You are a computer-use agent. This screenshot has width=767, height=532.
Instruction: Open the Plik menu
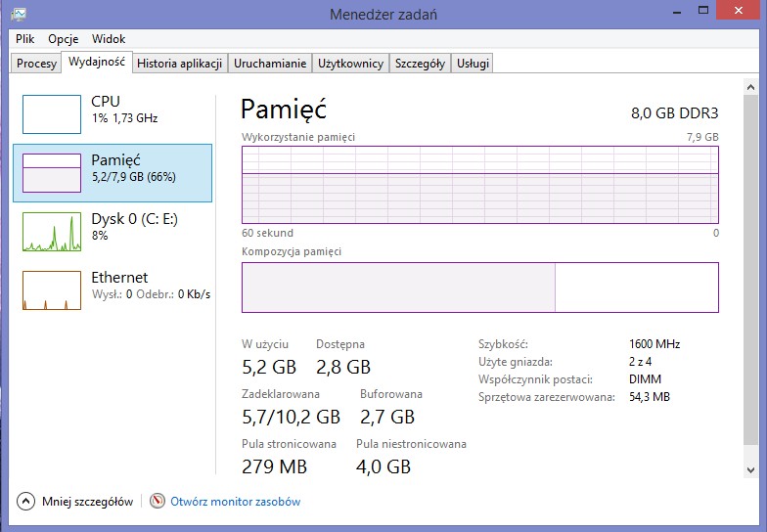point(25,39)
